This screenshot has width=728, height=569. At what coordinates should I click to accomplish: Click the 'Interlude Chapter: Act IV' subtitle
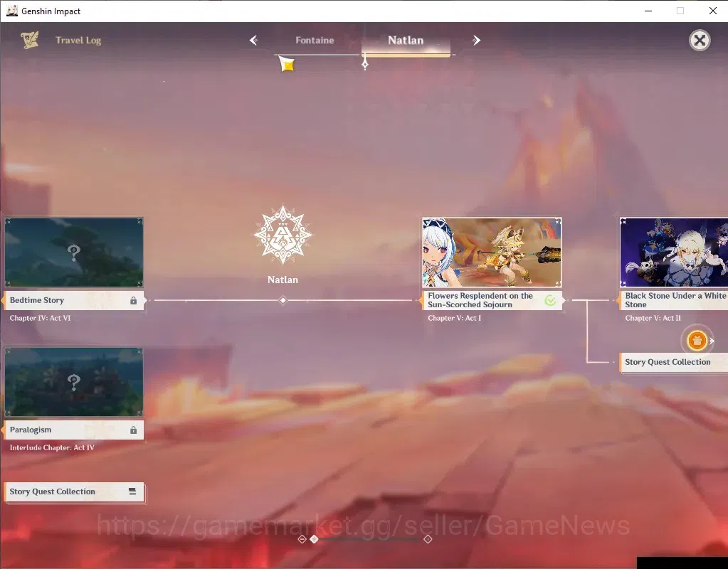coord(52,447)
